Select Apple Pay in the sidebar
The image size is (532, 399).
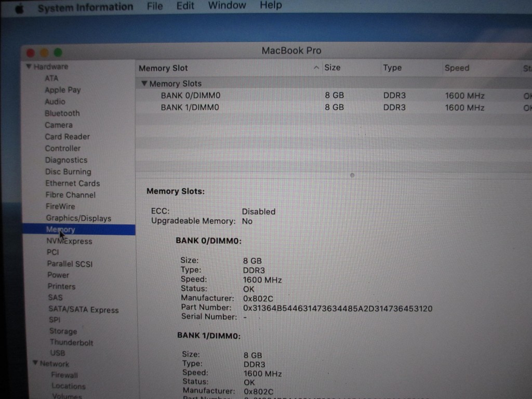pos(63,90)
